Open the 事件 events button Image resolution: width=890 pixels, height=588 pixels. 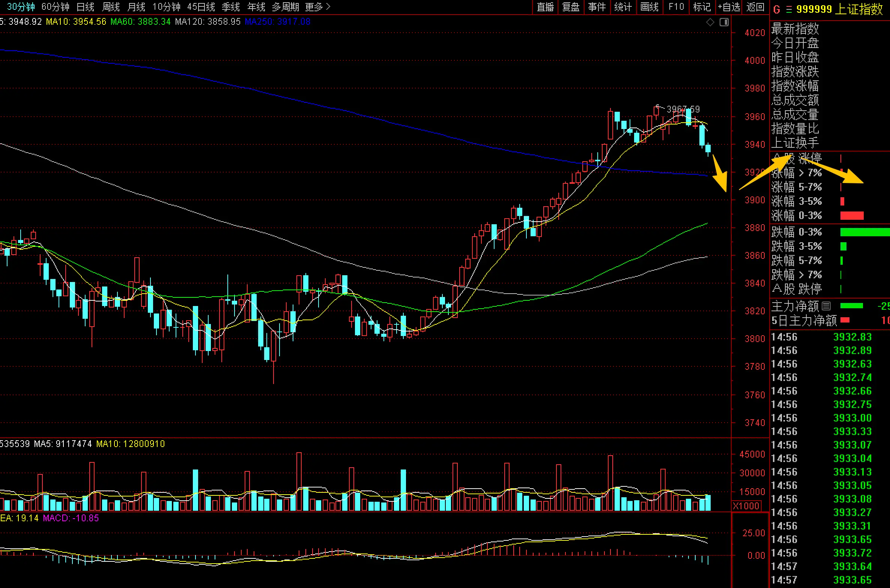597,7
